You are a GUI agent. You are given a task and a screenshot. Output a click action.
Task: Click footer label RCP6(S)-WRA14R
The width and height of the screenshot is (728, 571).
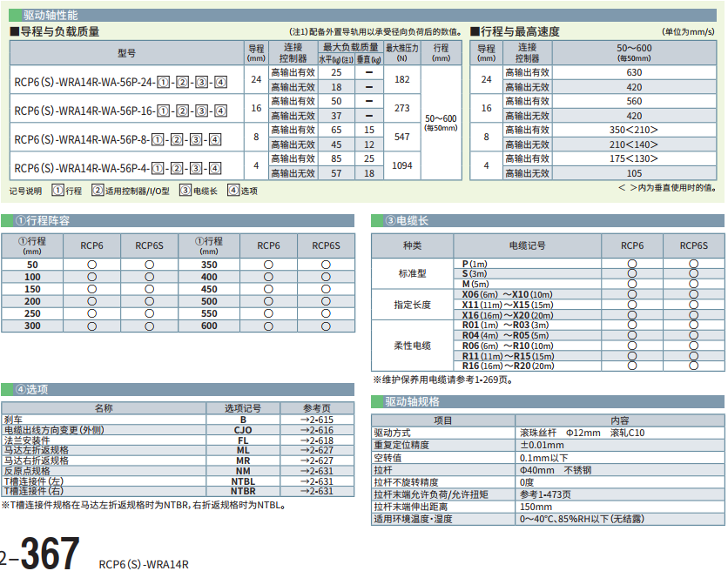(x=144, y=565)
